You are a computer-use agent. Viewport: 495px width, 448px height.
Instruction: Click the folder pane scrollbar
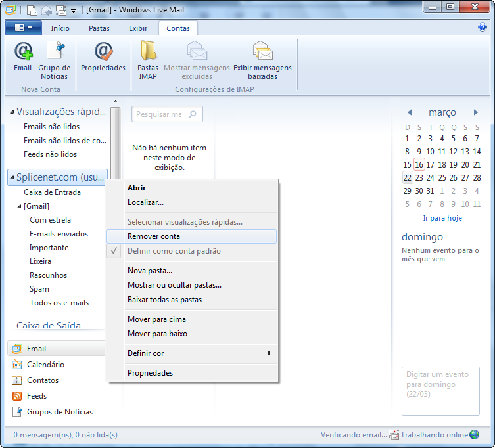[115, 143]
